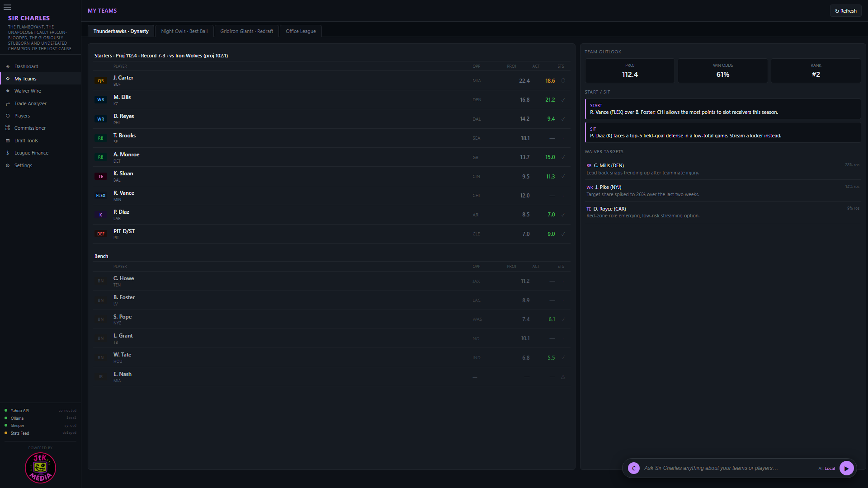868x488 pixels.
Task: Click the Sir Charles avatar icon in chat
Action: 634,468
